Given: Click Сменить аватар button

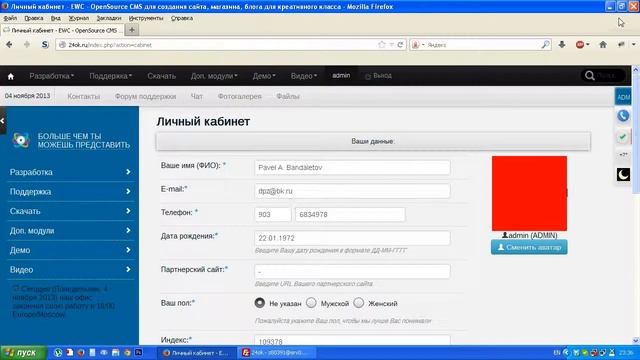Looking at the screenshot, I should click(529, 247).
